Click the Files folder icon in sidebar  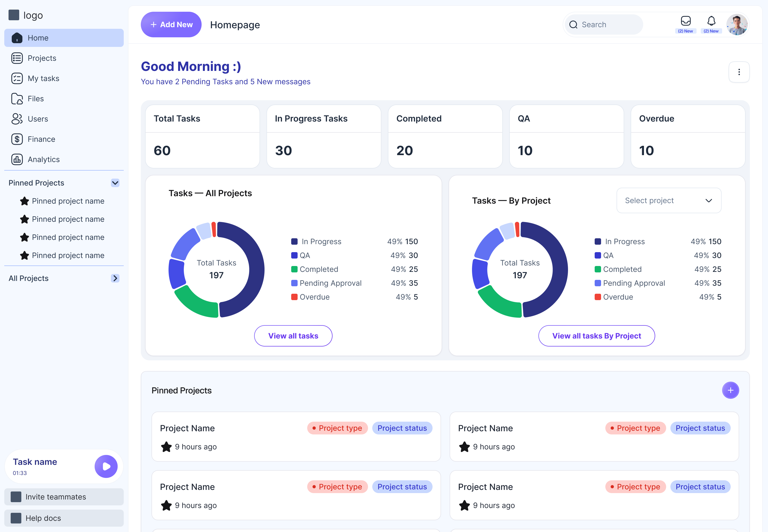[x=17, y=99]
